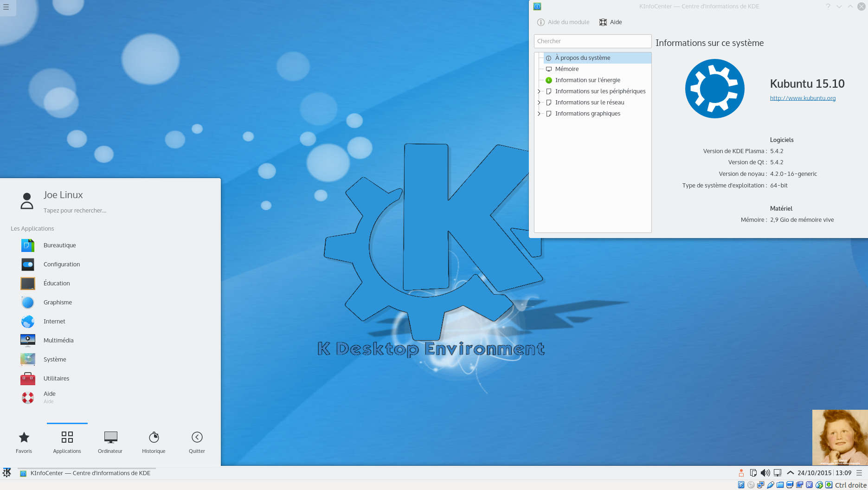The height and width of the screenshot is (490, 868).
Task: Click the KDE application launcher icon on the panel
Action: pyautogui.click(x=7, y=473)
